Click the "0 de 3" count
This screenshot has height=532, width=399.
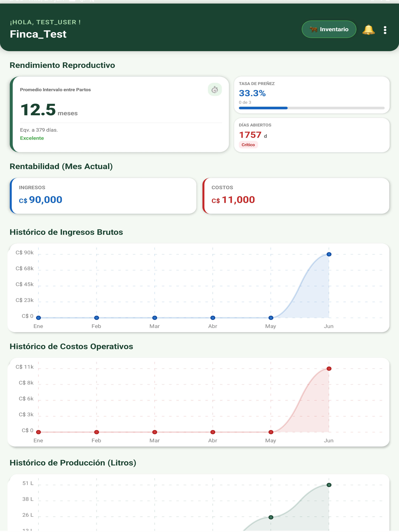click(x=245, y=102)
